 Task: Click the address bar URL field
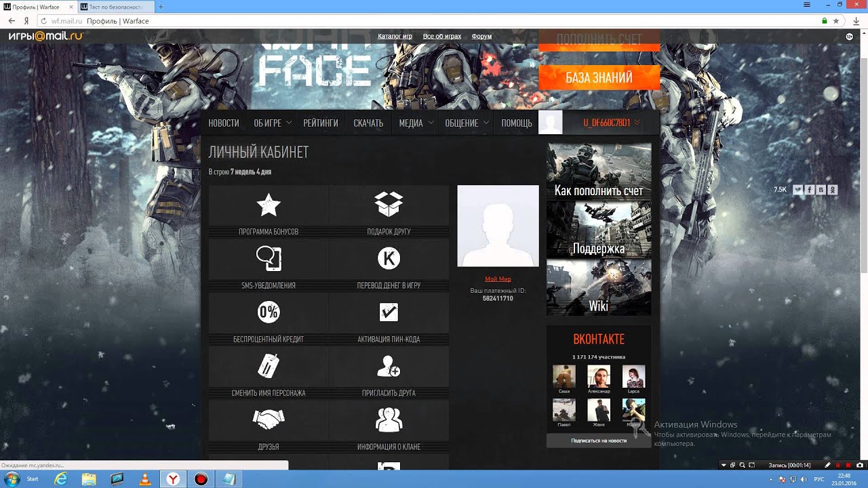[441, 21]
